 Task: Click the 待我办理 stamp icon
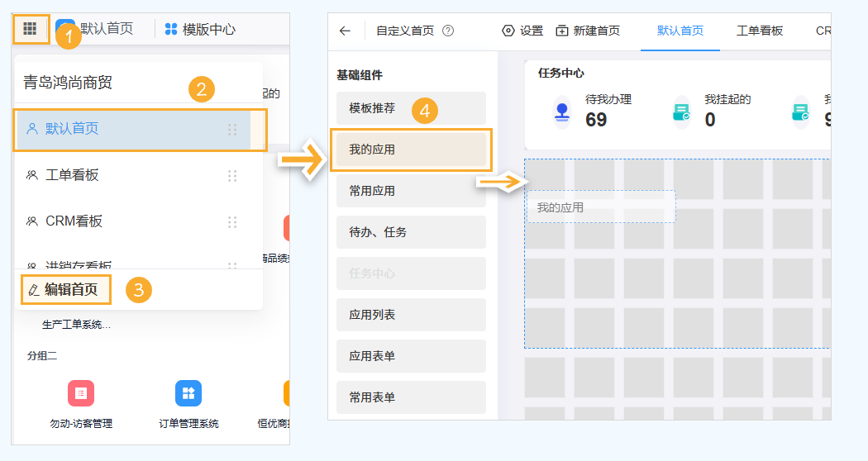click(562, 112)
